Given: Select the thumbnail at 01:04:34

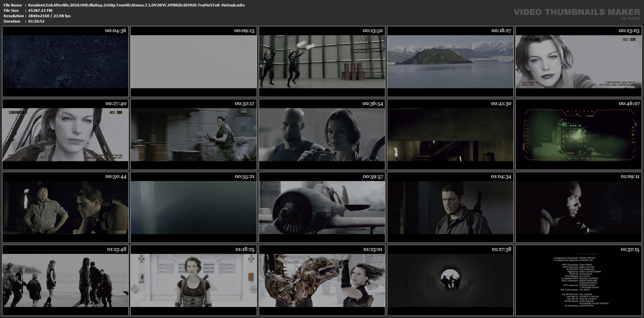Looking at the screenshot, I should click(x=451, y=207).
